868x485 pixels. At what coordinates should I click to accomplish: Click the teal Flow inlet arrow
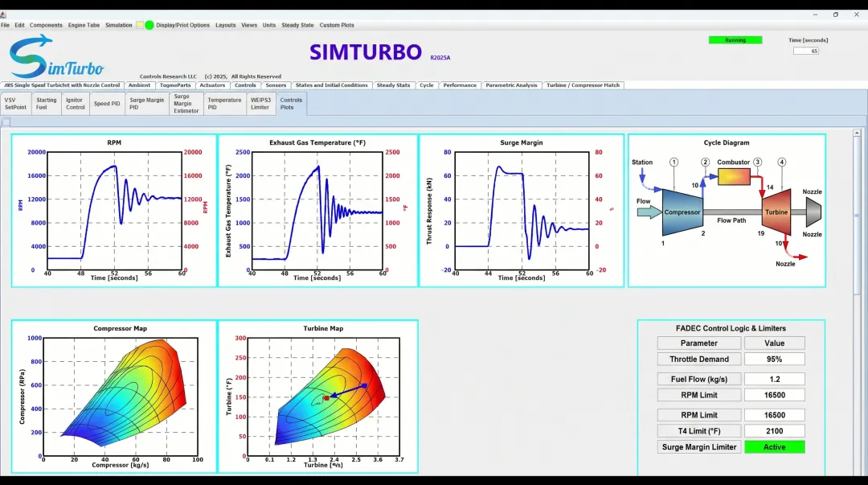point(649,212)
